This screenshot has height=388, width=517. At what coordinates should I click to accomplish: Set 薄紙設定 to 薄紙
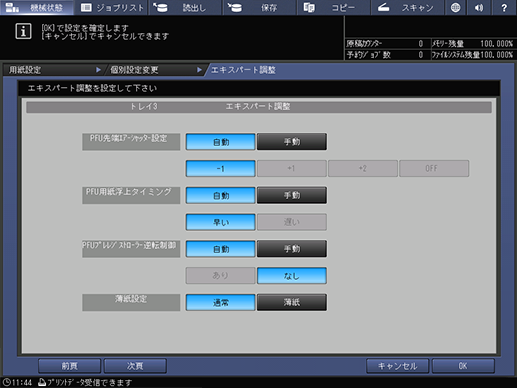click(292, 302)
